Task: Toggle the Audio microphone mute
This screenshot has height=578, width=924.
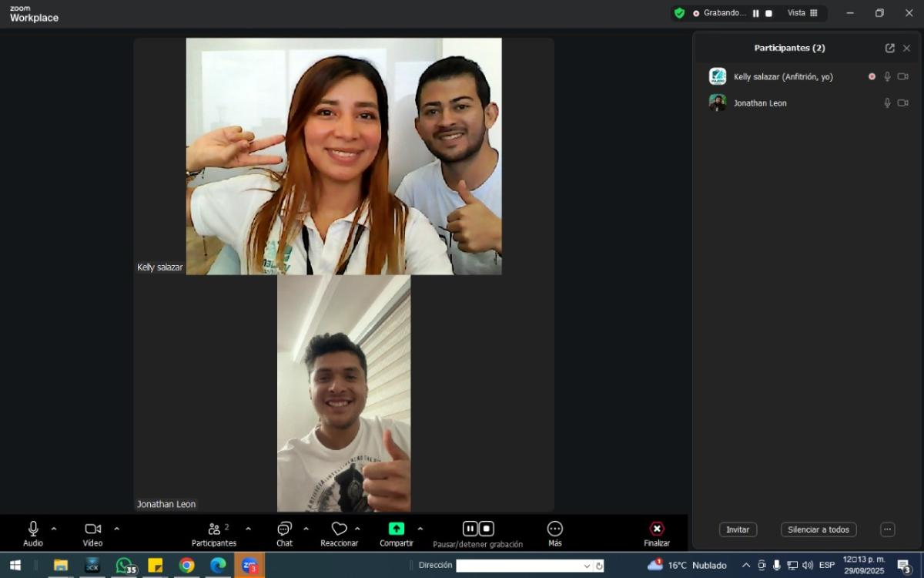Action: click(33, 529)
